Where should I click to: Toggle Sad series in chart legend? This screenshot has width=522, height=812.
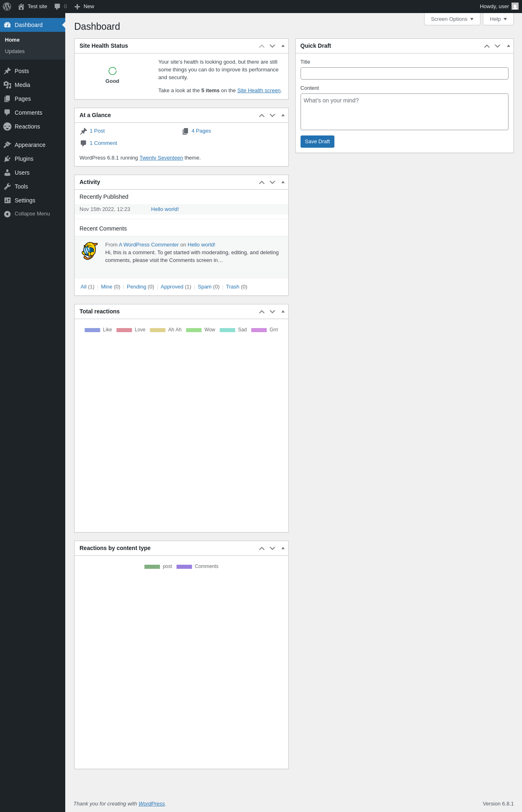tap(233, 330)
